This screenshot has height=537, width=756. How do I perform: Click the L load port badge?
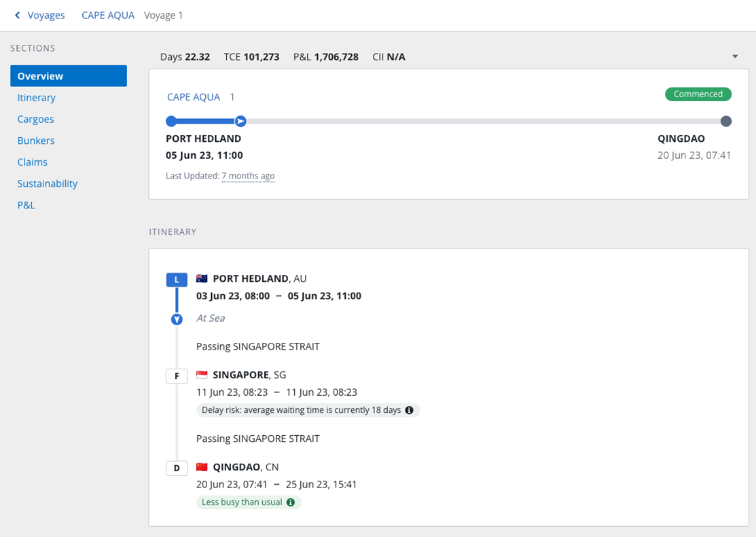coord(177,280)
